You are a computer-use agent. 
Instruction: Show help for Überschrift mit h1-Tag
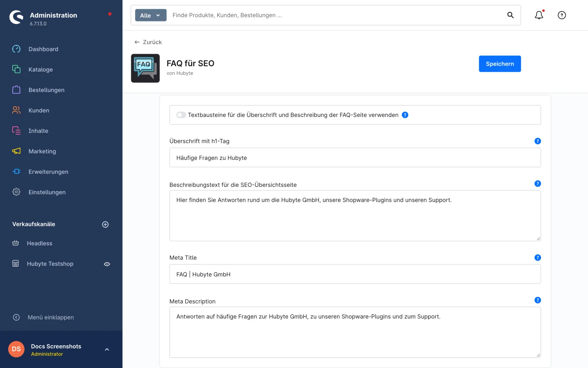click(x=538, y=141)
